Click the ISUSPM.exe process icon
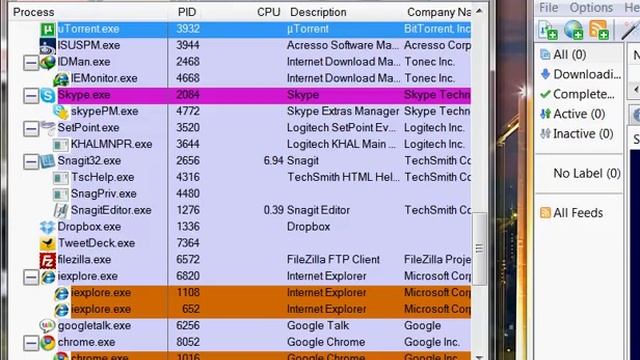Screen dimensions: 640x360 tap(48, 46)
